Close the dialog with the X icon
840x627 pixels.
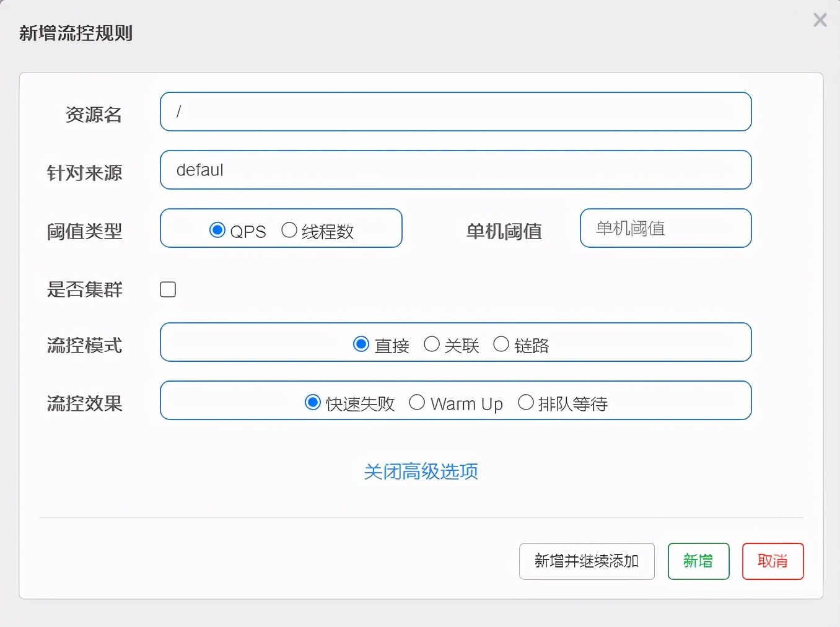click(x=820, y=20)
